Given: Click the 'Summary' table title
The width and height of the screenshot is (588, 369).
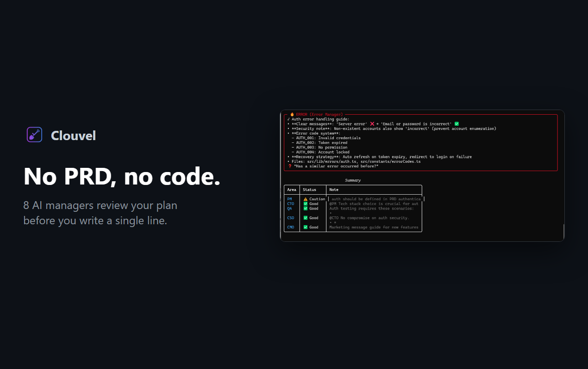Looking at the screenshot, I should [x=353, y=180].
